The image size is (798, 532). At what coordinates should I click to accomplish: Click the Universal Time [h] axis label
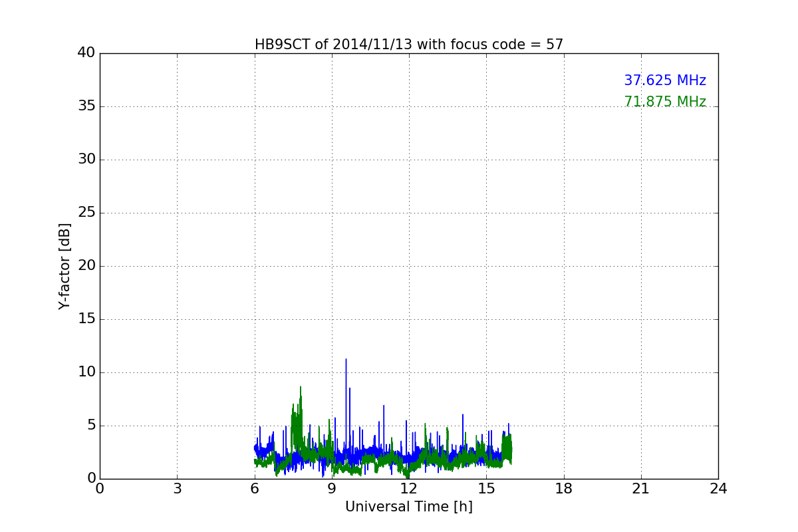tap(409, 507)
